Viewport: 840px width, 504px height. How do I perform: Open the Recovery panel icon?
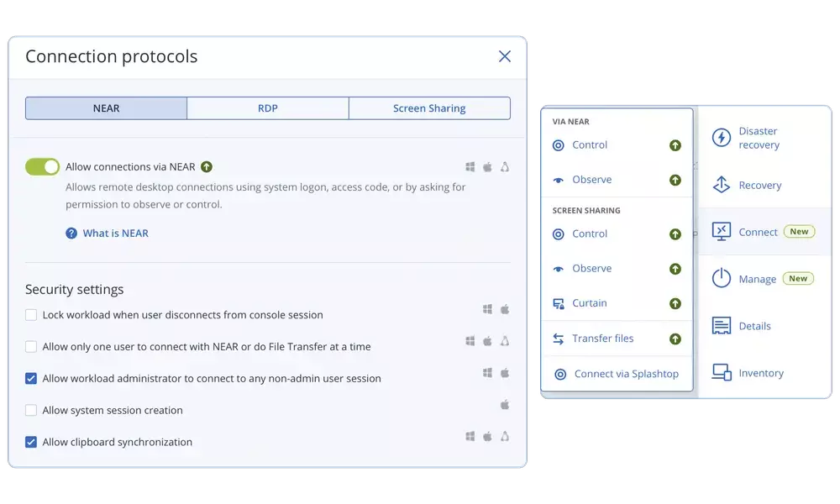[721, 185]
